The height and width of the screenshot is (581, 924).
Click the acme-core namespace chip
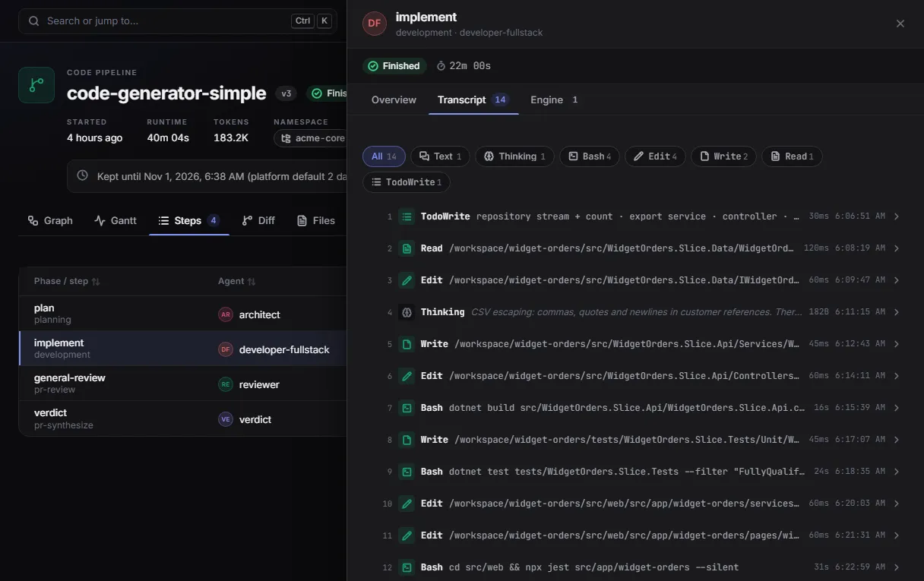point(311,138)
